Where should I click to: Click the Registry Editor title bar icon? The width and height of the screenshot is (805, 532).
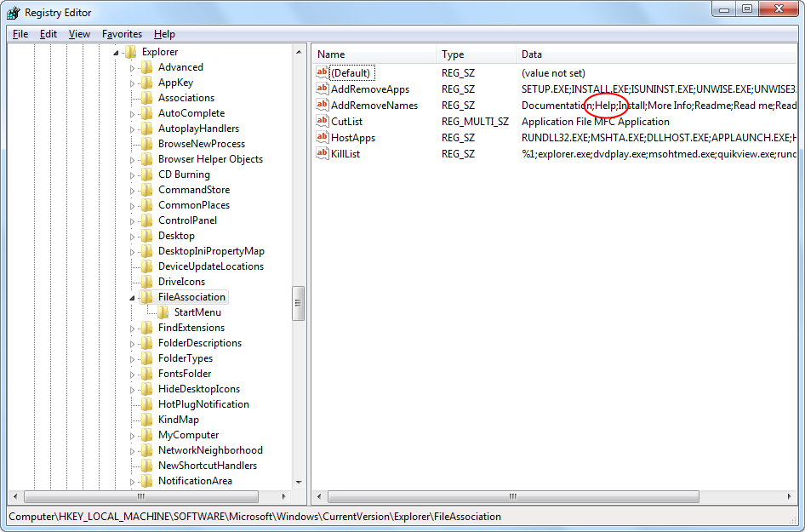pyautogui.click(x=14, y=13)
